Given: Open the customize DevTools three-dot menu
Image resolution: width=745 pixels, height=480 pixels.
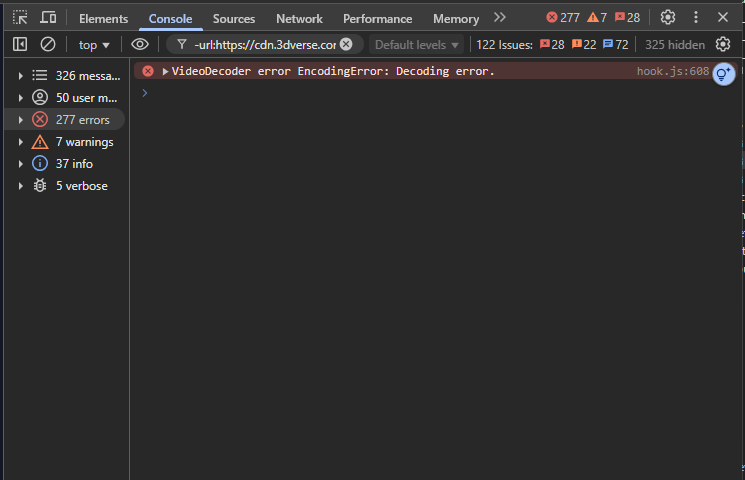Looking at the screenshot, I should (x=696, y=17).
